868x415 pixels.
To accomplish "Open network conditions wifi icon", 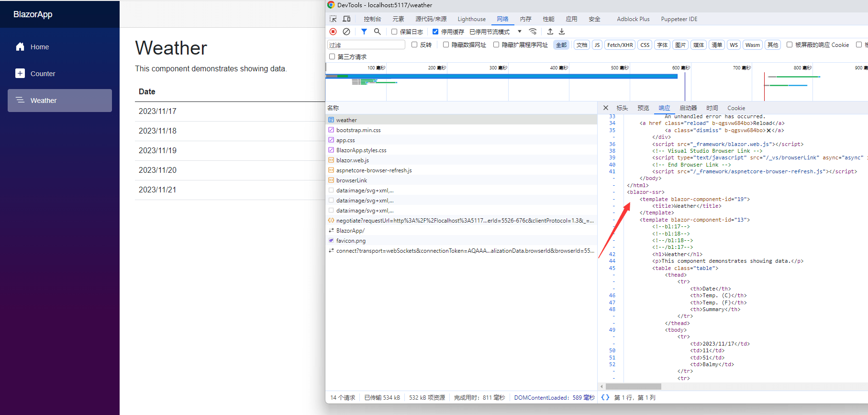I will click(533, 32).
